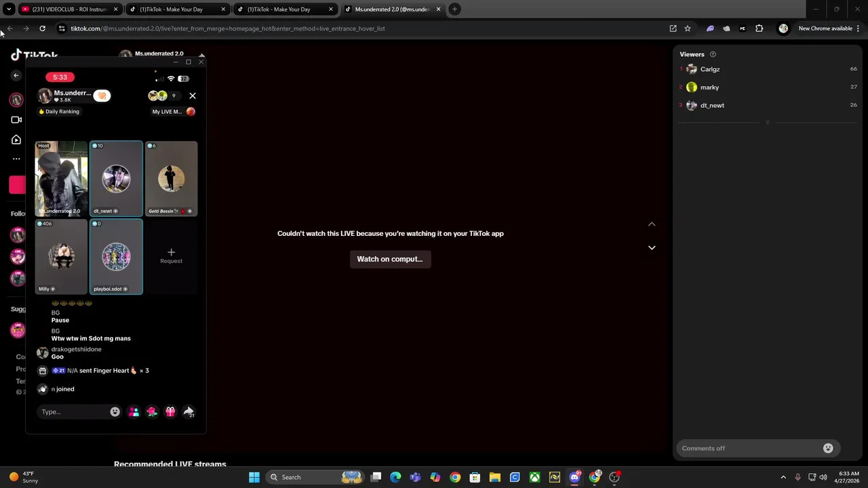Close the Ms.underrated 2.0 browser tab

[x=438, y=9]
